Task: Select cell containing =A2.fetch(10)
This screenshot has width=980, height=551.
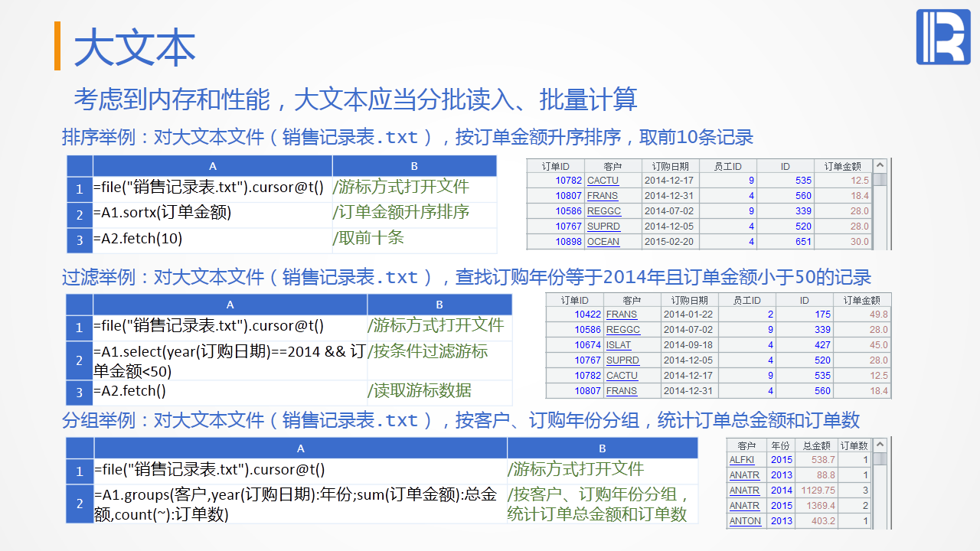Action: (x=212, y=239)
